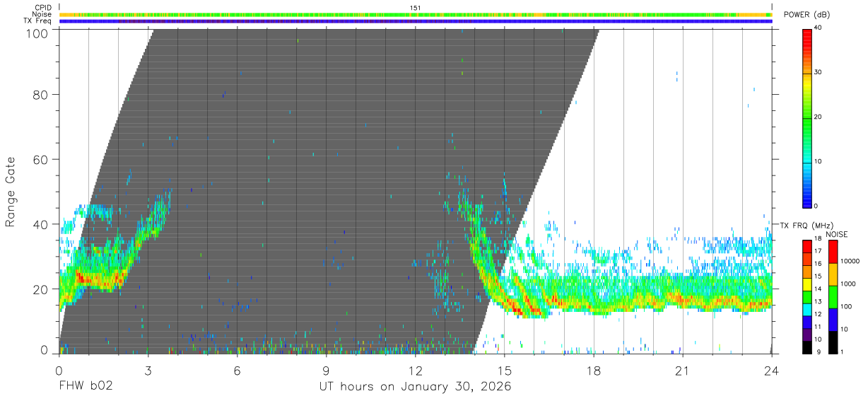Screen dimensions: 868x401
Task: Click the TX Freq blue strip above the plot
Action: 416,21
